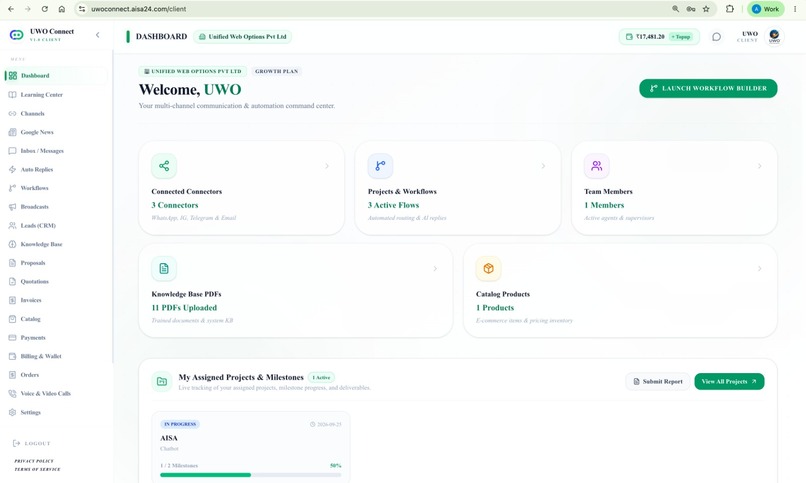Open the browser extensions puzzle icon

729,9
